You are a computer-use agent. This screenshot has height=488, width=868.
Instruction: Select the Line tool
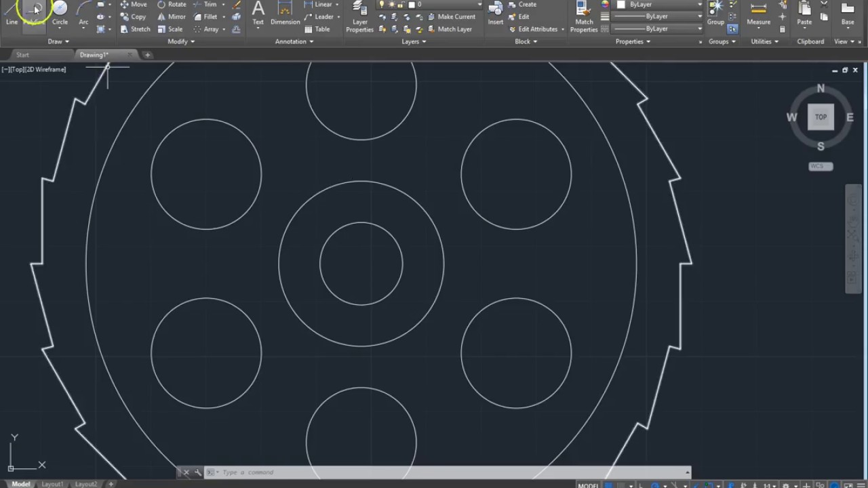(12, 14)
